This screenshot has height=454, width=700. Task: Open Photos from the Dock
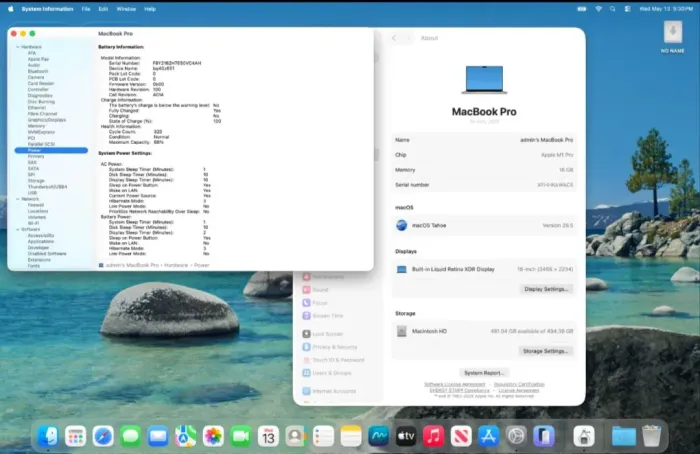pos(213,436)
